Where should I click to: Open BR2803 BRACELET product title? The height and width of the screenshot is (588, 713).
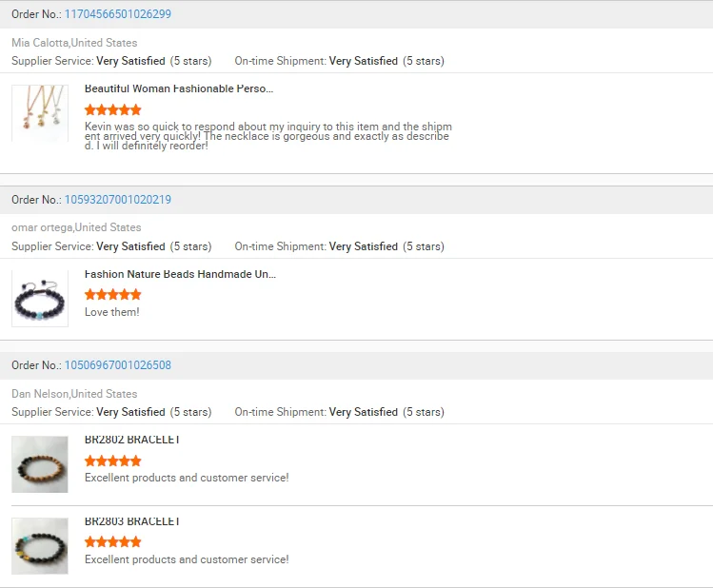(x=132, y=521)
